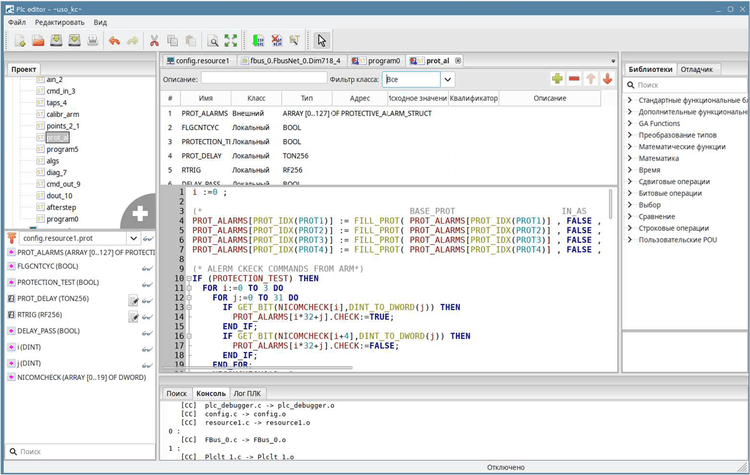
Task: Toggle full screen with green arrows icon
Action: [231, 41]
